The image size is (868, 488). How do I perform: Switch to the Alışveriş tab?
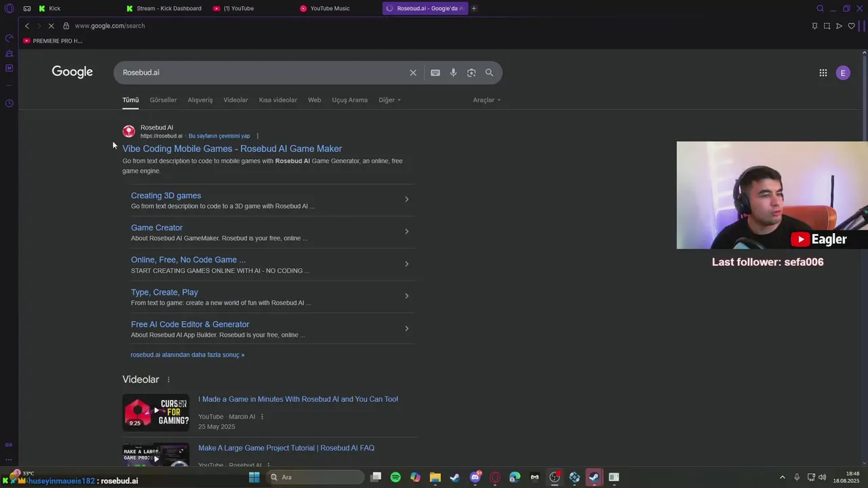click(x=200, y=100)
